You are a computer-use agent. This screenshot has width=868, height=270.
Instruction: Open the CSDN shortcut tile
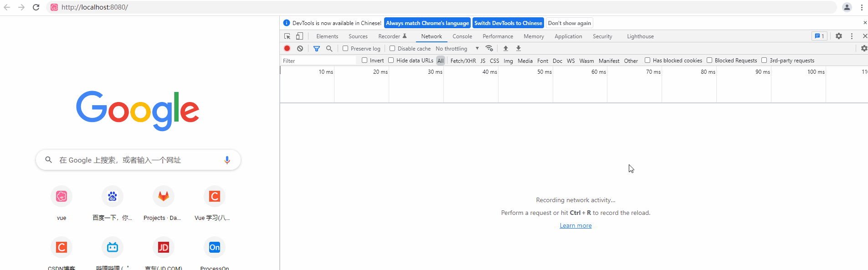click(62, 253)
